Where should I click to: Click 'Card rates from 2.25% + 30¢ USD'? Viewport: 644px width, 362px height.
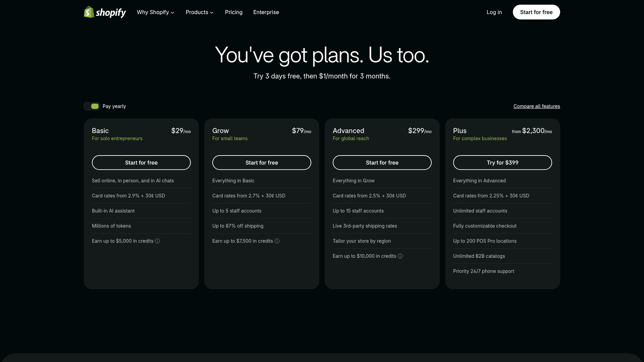491,196
